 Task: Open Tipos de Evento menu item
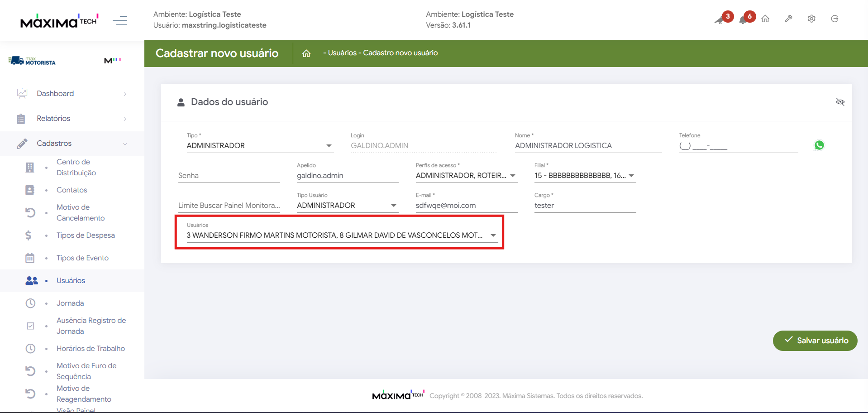click(x=82, y=258)
